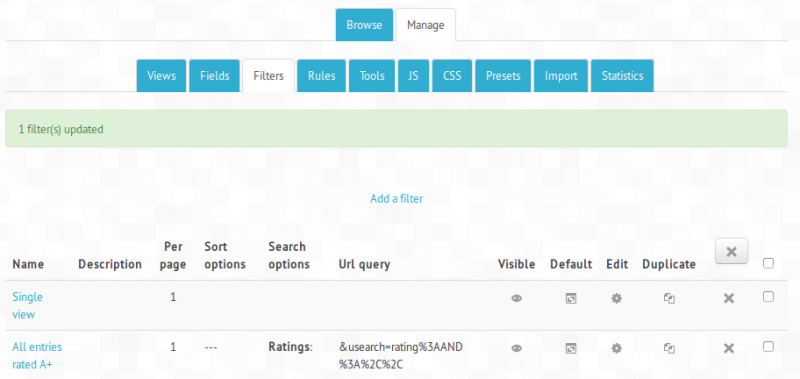Viewport: 800px width, 379px height.
Task: Click the Url query column header
Action: coord(364,264)
